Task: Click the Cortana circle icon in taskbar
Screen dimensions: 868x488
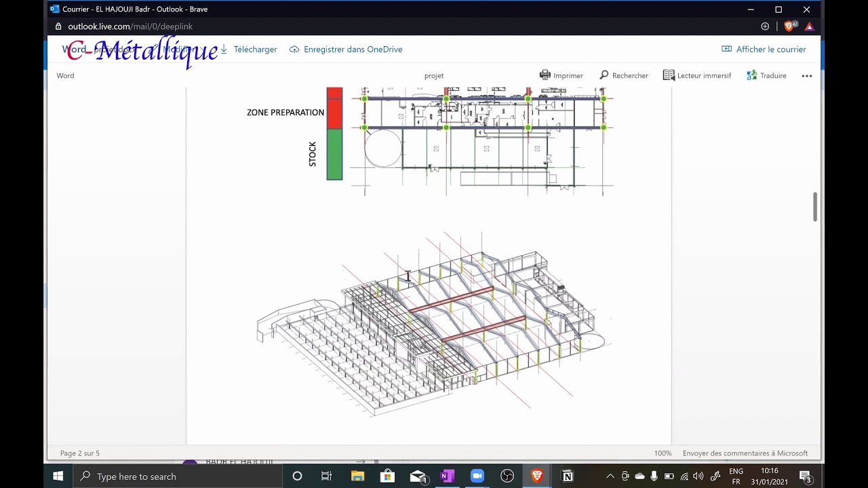Action: pyautogui.click(x=297, y=476)
